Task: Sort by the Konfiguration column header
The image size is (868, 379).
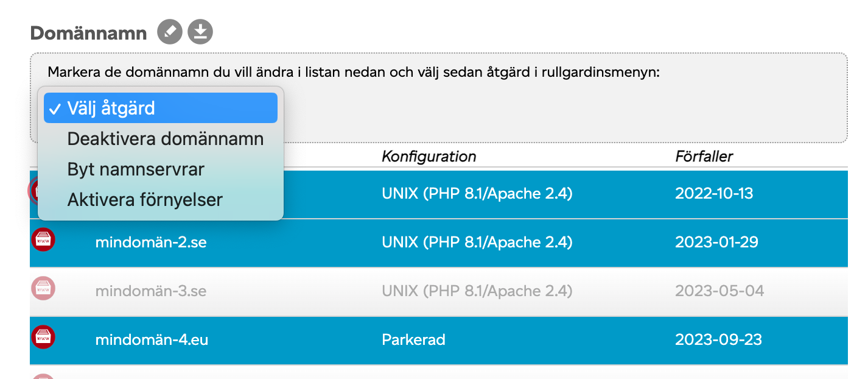Action: [x=429, y=157]
